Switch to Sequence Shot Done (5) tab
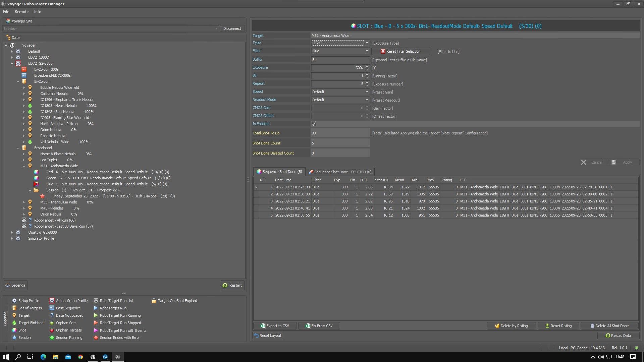Viewport: 644px width, 362px height. point(279,172)
